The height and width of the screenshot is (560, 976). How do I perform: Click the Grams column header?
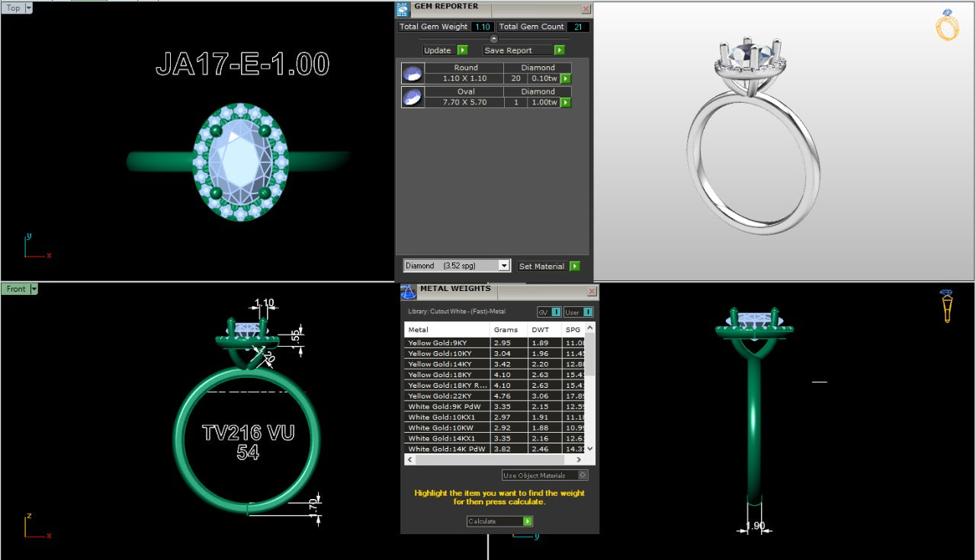tap(509, 330)
